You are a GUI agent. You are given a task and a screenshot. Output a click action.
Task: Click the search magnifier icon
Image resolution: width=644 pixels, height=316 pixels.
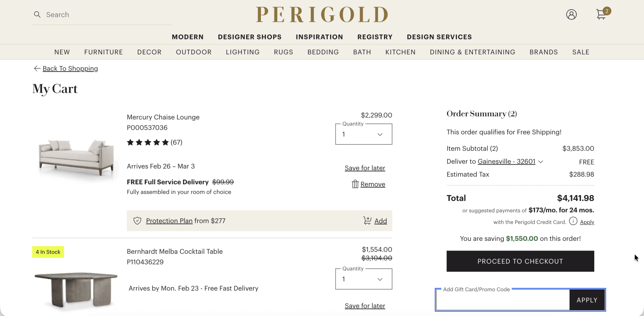(37, 14)
